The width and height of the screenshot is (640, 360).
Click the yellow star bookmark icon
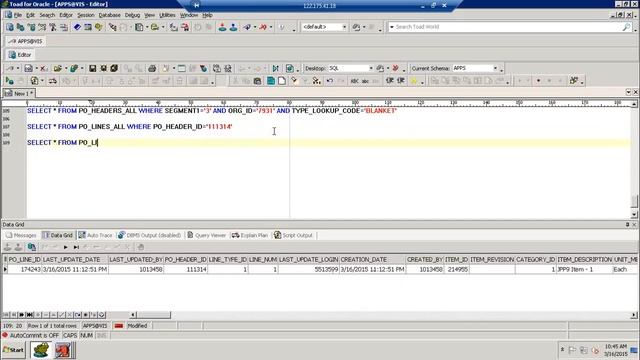click(x=413, y=81)
